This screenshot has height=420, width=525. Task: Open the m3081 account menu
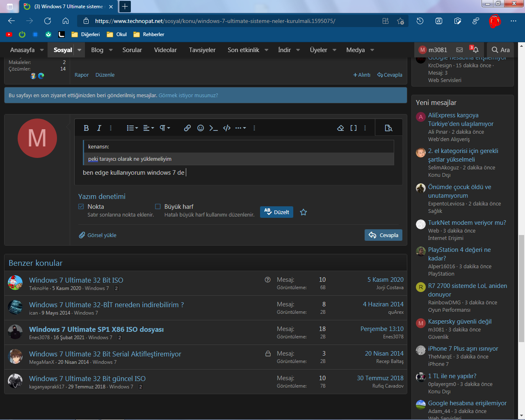(x=433, y=50)
